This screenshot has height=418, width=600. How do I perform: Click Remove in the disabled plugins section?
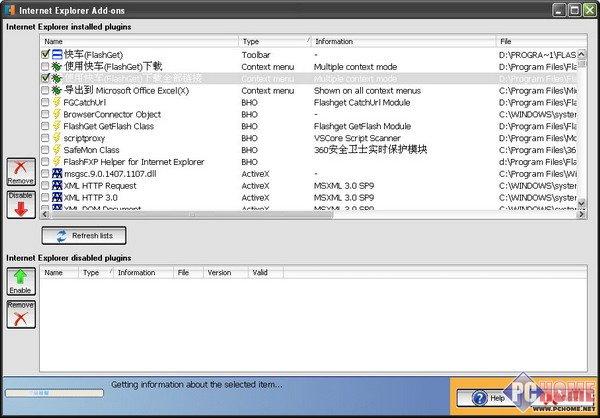(21, 314)
